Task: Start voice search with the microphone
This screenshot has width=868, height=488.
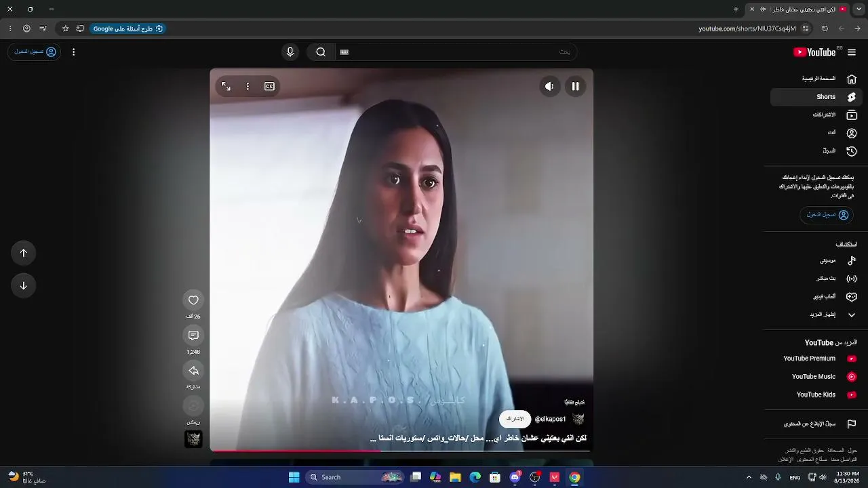Action: (290, 52)
